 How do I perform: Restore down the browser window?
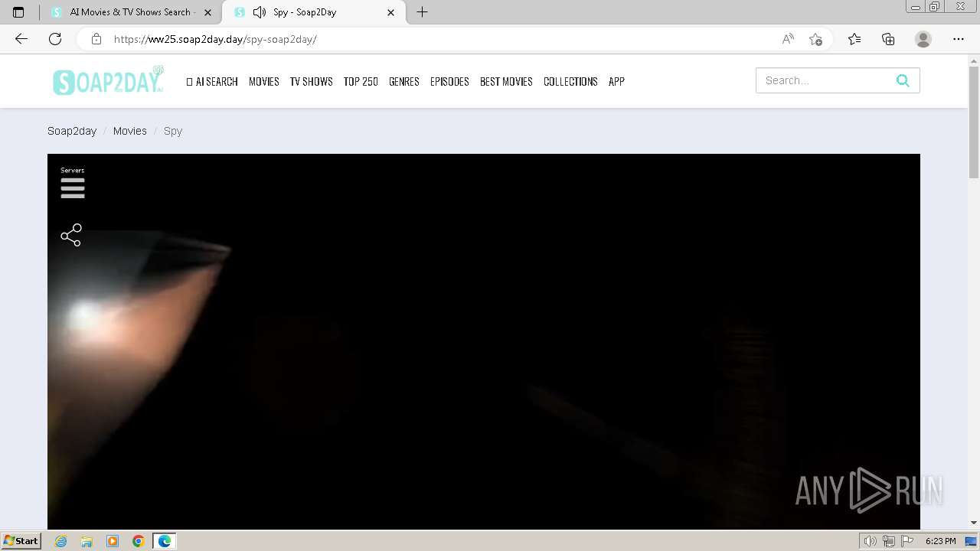934,7
